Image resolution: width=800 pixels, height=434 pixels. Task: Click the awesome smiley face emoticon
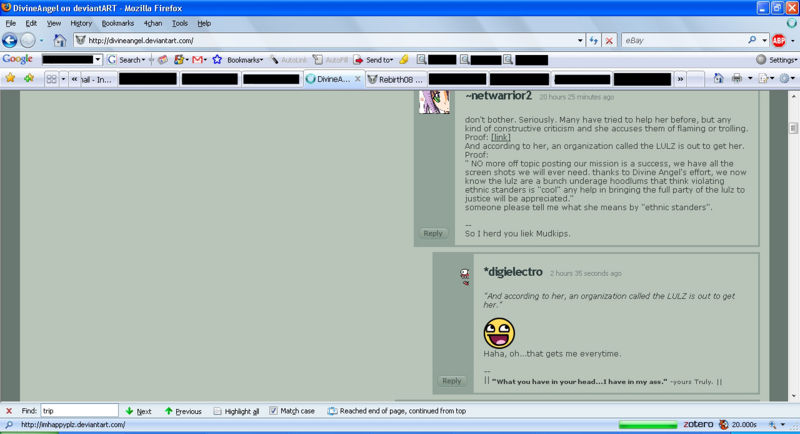click(499, 332)
